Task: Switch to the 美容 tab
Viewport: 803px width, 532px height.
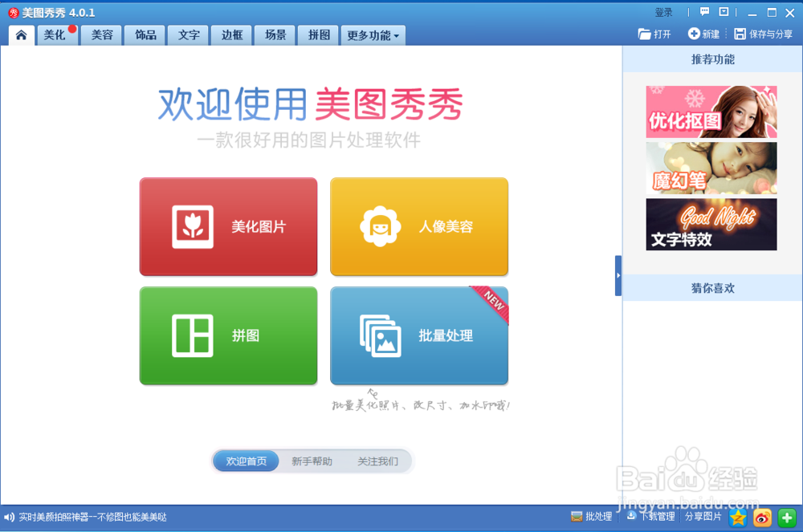Action: (x=102, y=35)
